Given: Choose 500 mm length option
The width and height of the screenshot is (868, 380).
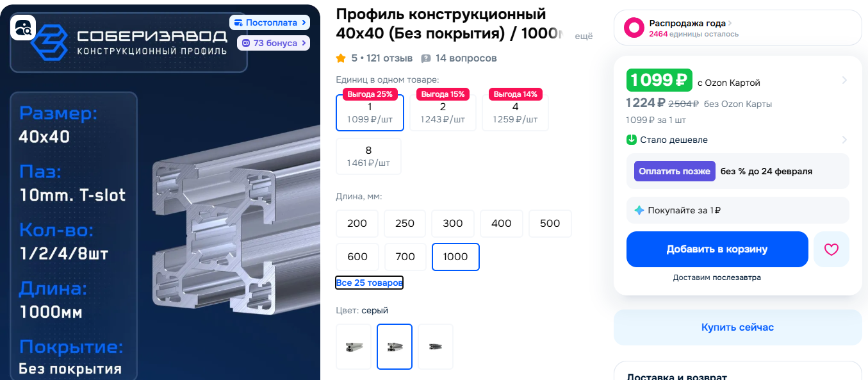Looking at the screenshot, I should click(550, 224).
